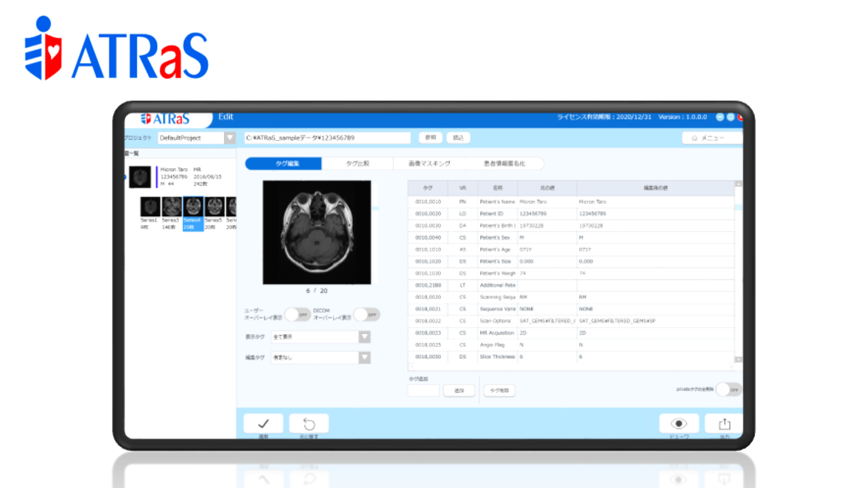Screen dimensions: 868x488
Task: Select the Series5 thumbnail
Action: click(x=214, y=207)
